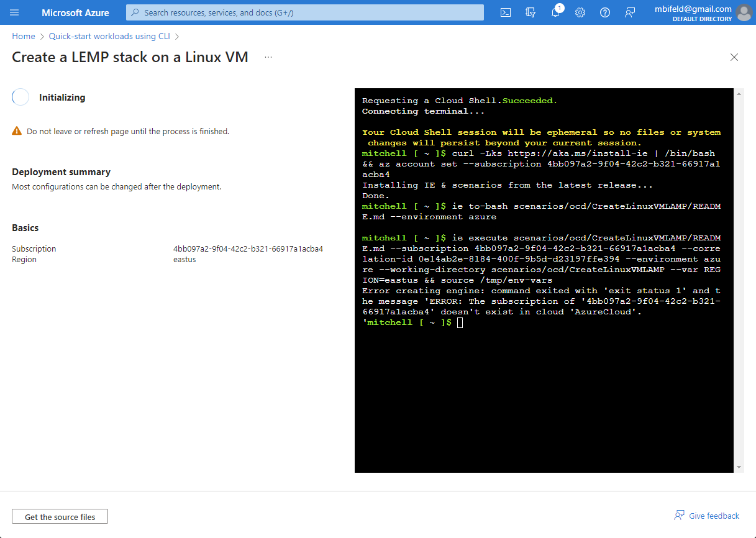Click the Microsoft Azure logo
The height and width of the screenshot is (538, 756).
click(75, 12)
